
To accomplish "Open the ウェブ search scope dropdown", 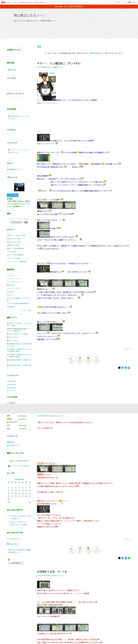I will [121, 2].
